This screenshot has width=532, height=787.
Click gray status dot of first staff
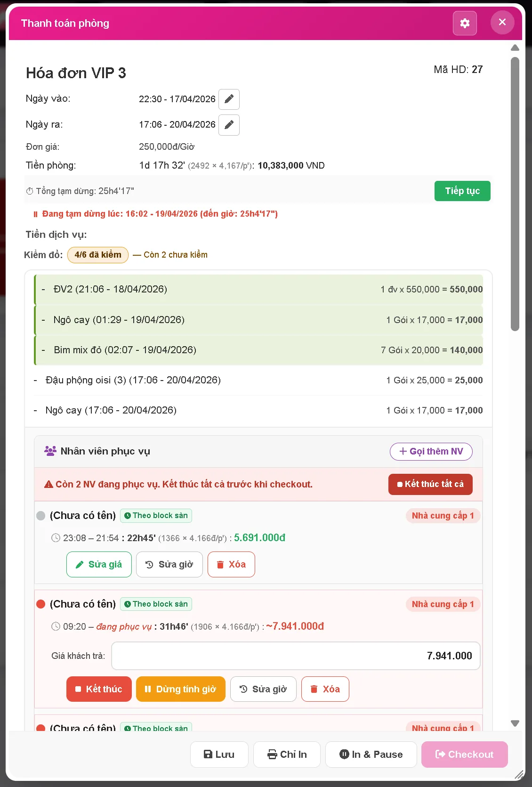pyautogui.click(x=41, y=516)
